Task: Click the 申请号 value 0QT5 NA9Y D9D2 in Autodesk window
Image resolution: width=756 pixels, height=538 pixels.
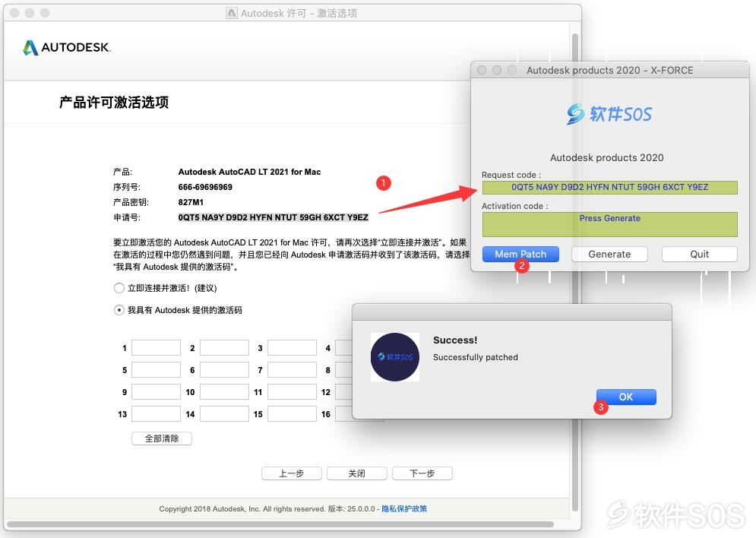Action: (274, 217)
